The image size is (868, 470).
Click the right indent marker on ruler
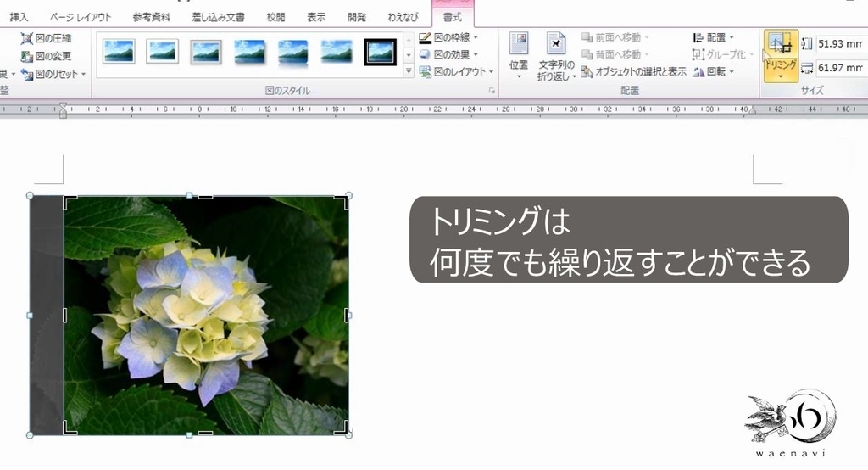tap(753, 110)
